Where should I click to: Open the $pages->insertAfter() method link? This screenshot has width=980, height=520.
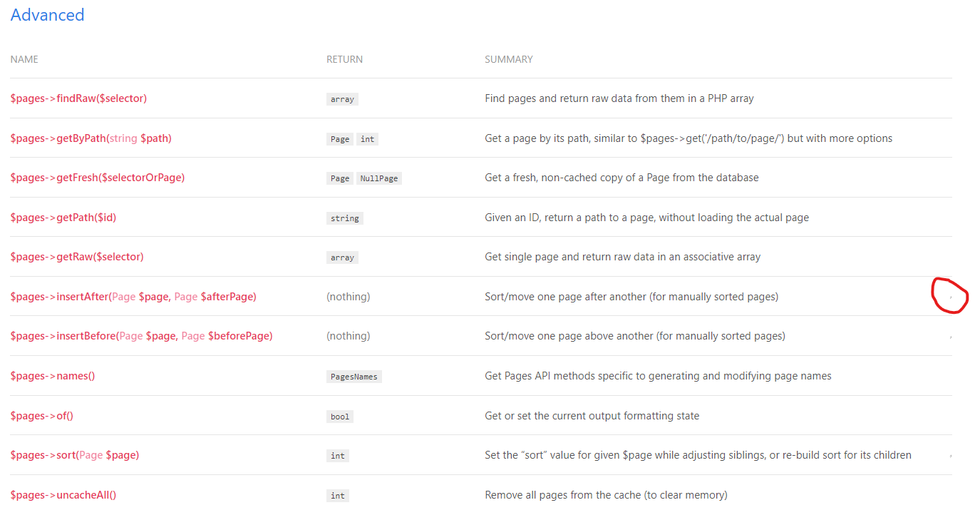(x=133, y=296)
